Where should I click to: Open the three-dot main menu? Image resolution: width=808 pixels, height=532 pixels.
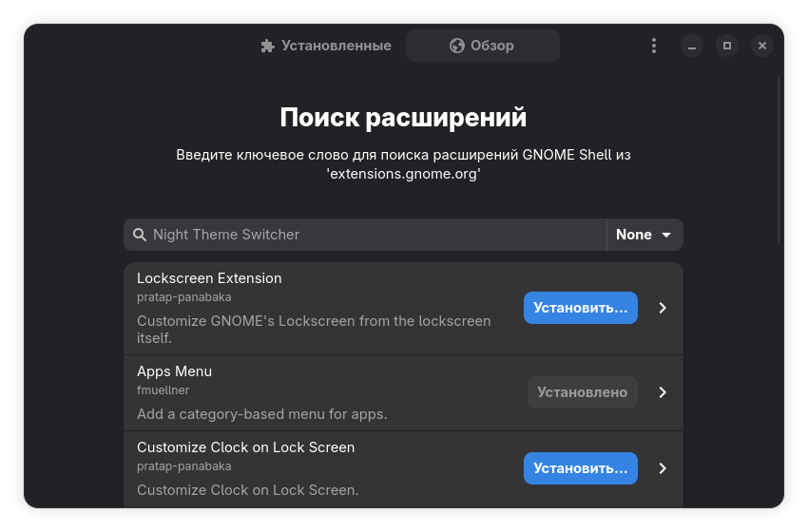click(654, 46)
